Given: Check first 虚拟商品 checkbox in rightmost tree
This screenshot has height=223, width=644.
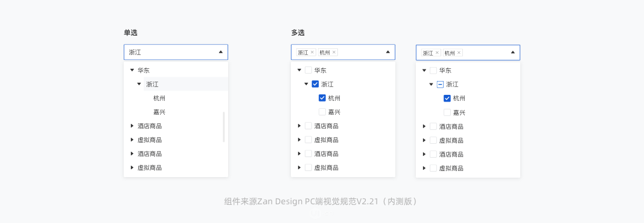Looking at the screenshot, I should (x=433, y=140).
